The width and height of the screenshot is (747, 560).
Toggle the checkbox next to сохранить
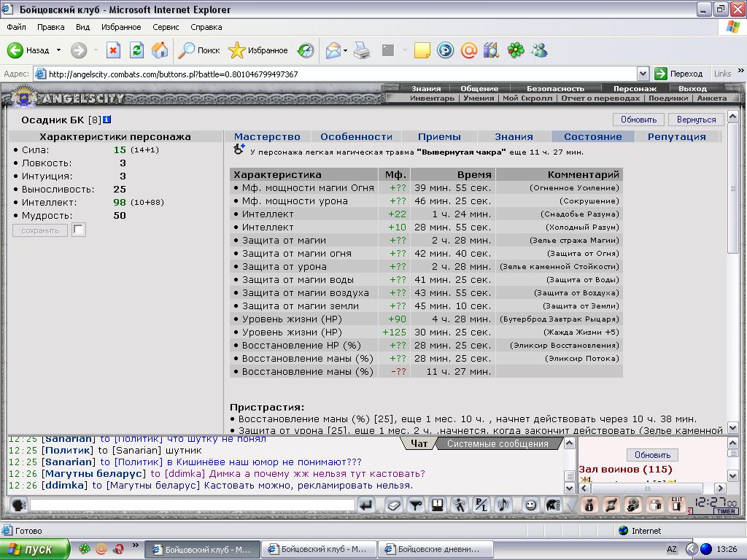[x=79, y=230]
